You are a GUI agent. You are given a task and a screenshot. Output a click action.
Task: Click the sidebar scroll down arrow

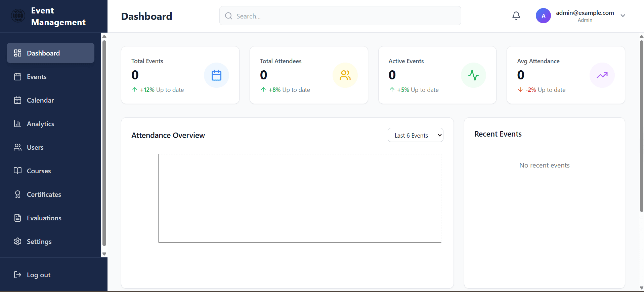point(104,254)
